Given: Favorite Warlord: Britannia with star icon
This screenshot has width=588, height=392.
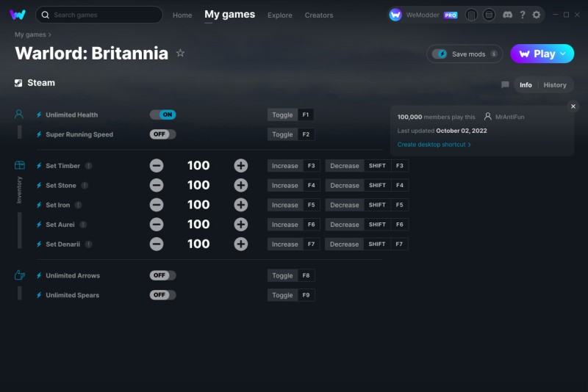Looking at the screenshot, I should (x=180, y=53).
